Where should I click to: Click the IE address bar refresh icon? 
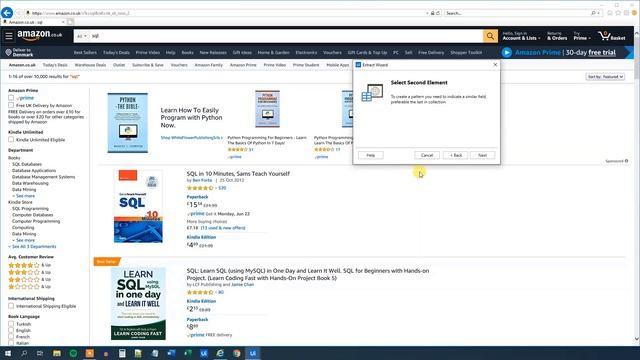pyautogui.click(x=438, y=13)
